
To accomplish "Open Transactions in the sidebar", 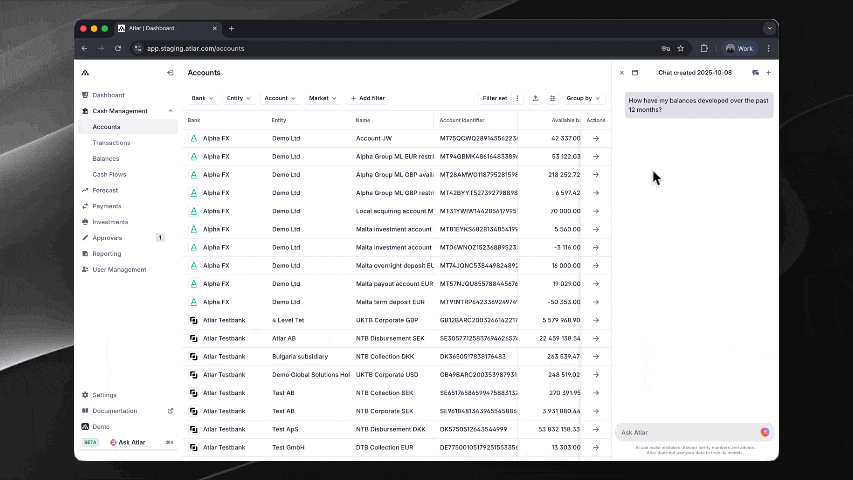I will (111, 143).
